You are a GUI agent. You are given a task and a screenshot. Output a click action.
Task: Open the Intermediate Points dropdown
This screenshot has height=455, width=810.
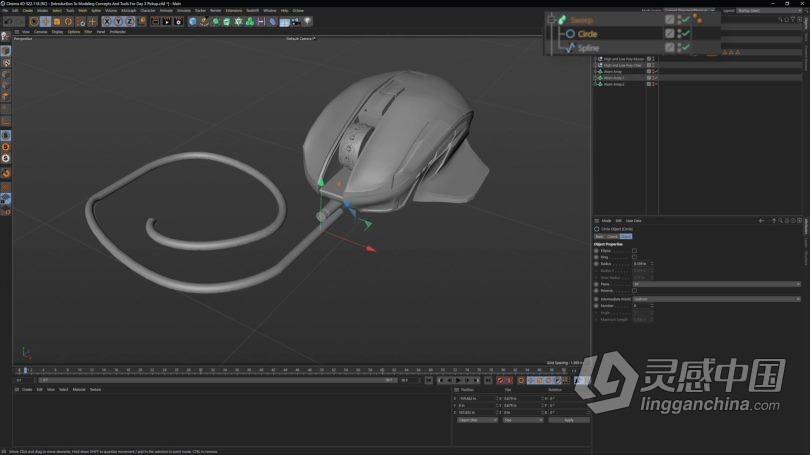click(716, 299)
